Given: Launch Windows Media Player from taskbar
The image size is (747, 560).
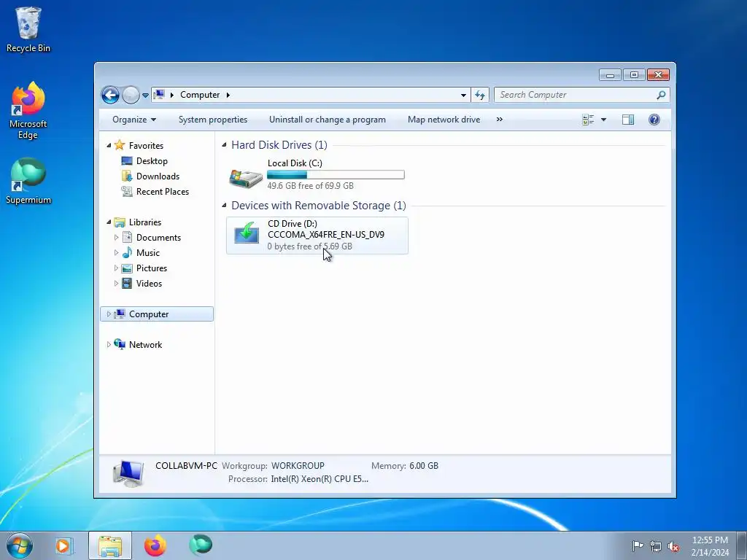Looking at the screenshot, I should click(x=63, y=545).
